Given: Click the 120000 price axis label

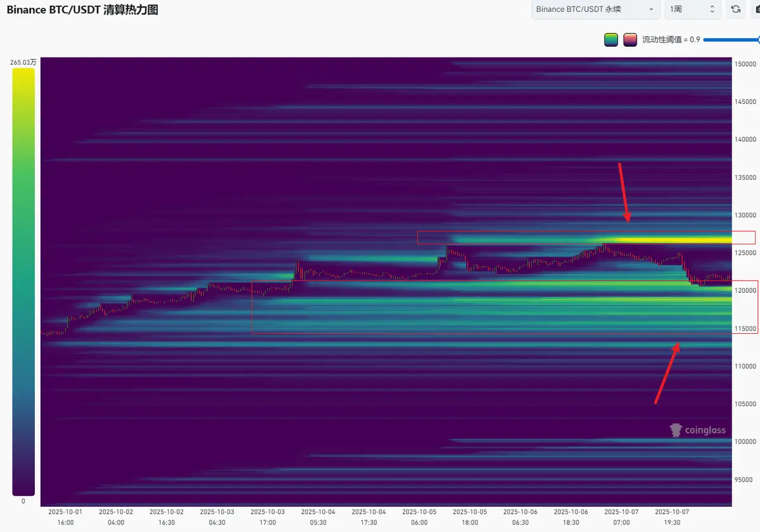Looking at the screenshot, I should [x=745, y=291].
